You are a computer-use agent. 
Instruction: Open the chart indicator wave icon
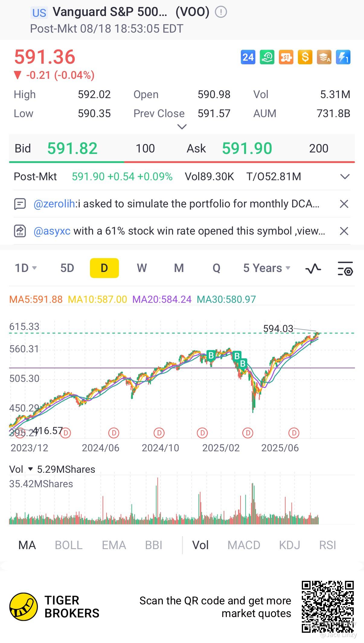313,268
